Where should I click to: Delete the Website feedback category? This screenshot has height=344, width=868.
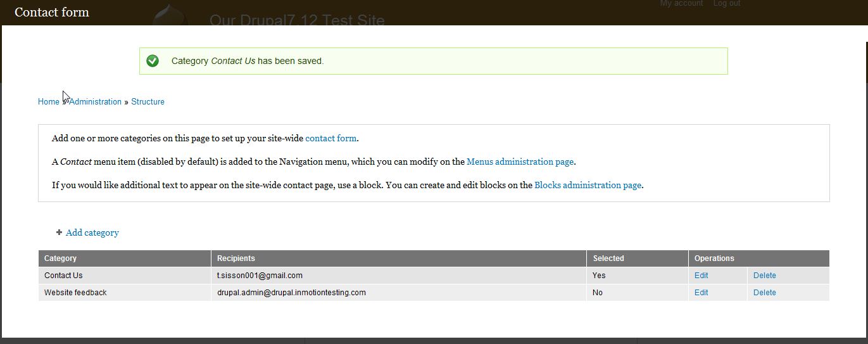coord(764,293)
